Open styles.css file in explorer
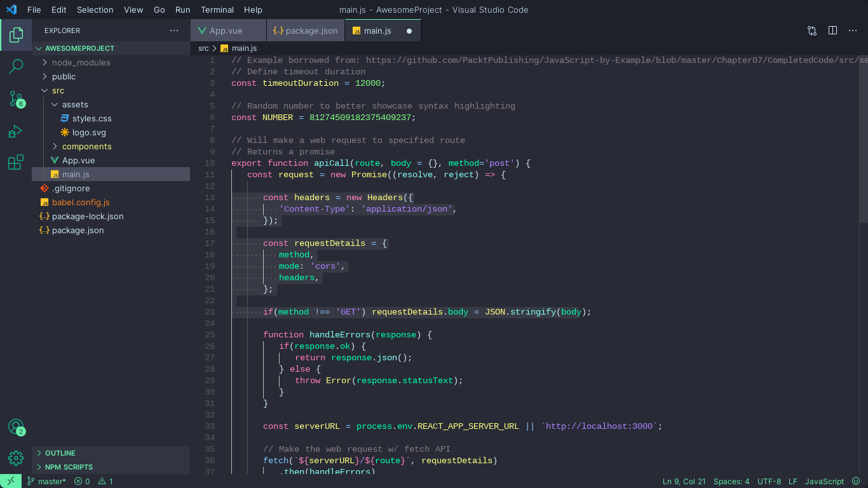Screen dimensions: 868x488 tap(111, 118)
